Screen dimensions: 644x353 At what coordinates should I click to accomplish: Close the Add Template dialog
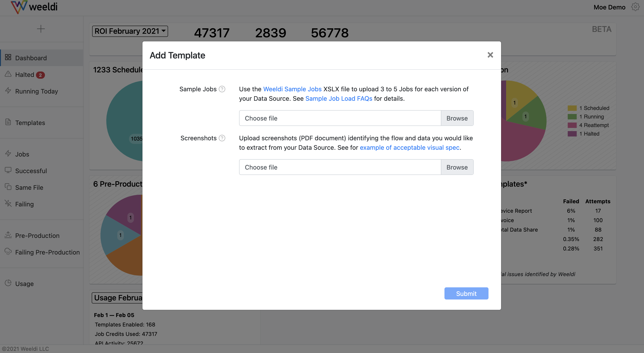coord(490,55)
